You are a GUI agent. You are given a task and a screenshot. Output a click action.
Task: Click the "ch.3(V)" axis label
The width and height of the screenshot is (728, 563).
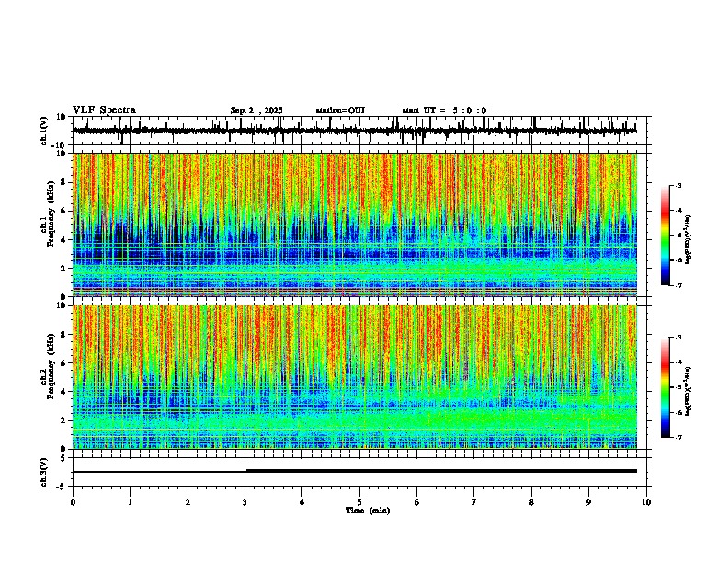[44, 472]
